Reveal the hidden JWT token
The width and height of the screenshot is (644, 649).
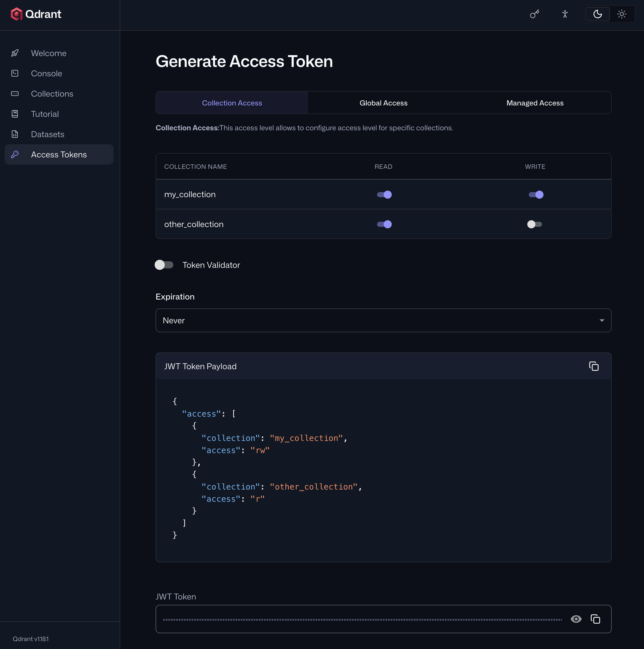coord(576,619)
